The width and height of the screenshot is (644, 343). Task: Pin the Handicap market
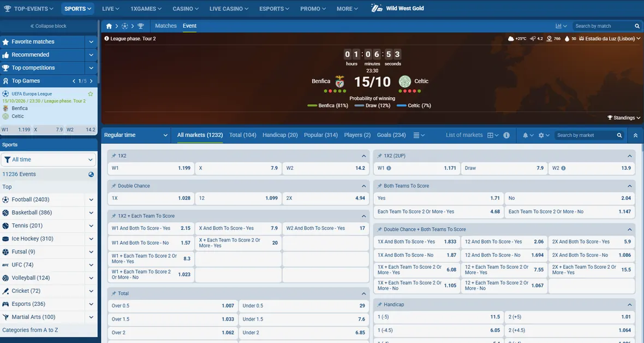click(x=379, y=305)
